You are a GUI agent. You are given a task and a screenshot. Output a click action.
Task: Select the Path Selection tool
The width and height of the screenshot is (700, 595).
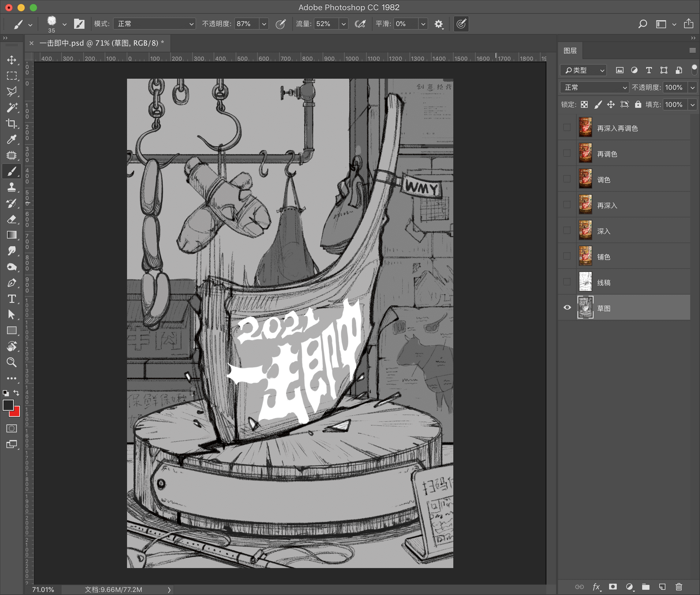click(x=11, y=315)
